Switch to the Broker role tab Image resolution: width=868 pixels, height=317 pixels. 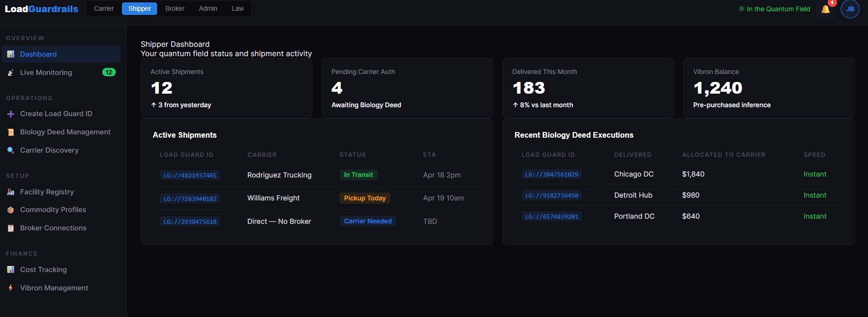(174, 8)
